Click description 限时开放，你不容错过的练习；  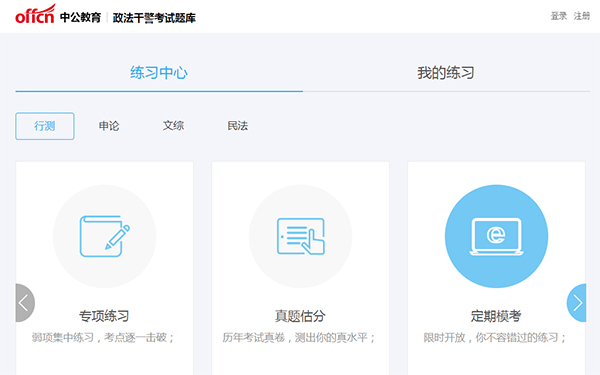(495, 338)
